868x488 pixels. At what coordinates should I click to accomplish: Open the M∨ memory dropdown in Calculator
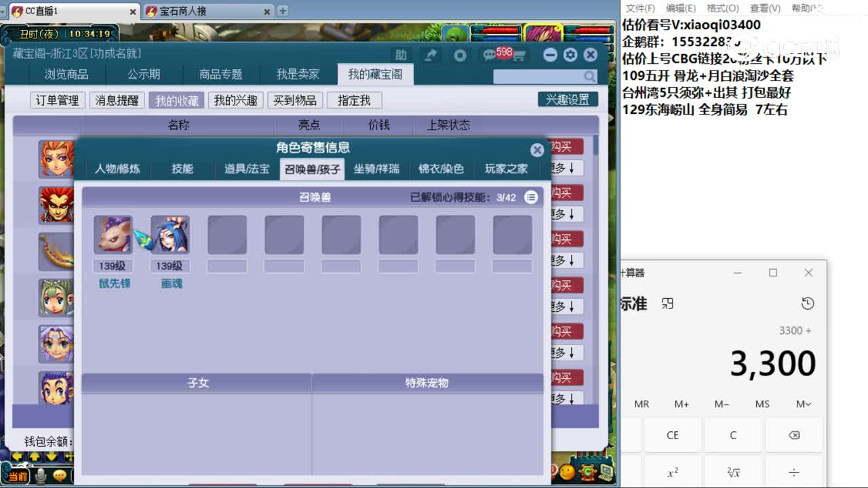[802, 403]
